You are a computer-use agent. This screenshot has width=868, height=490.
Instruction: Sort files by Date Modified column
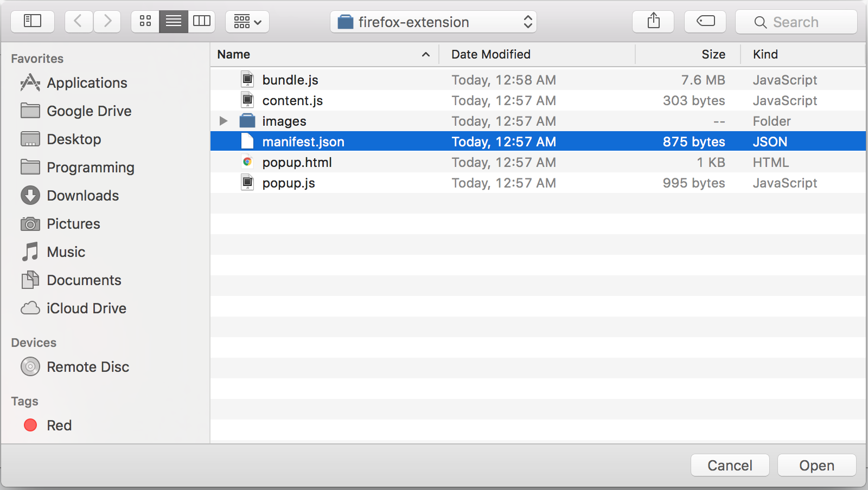[537, 54]
